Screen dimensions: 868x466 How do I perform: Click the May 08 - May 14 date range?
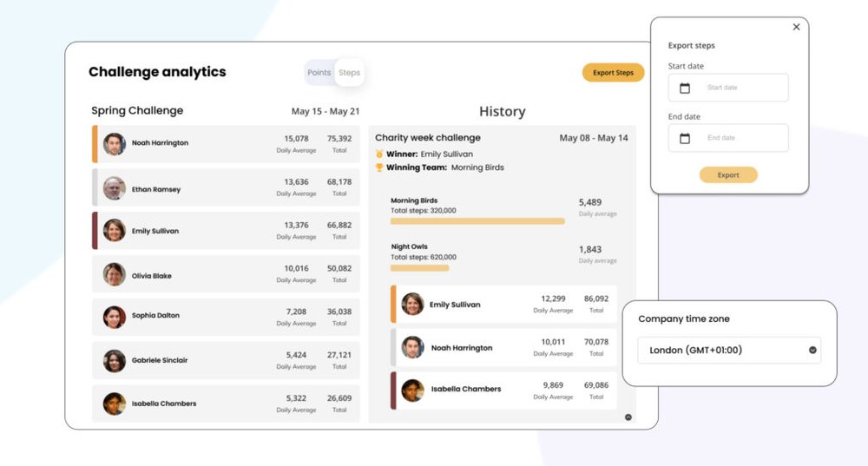(594, 138)
